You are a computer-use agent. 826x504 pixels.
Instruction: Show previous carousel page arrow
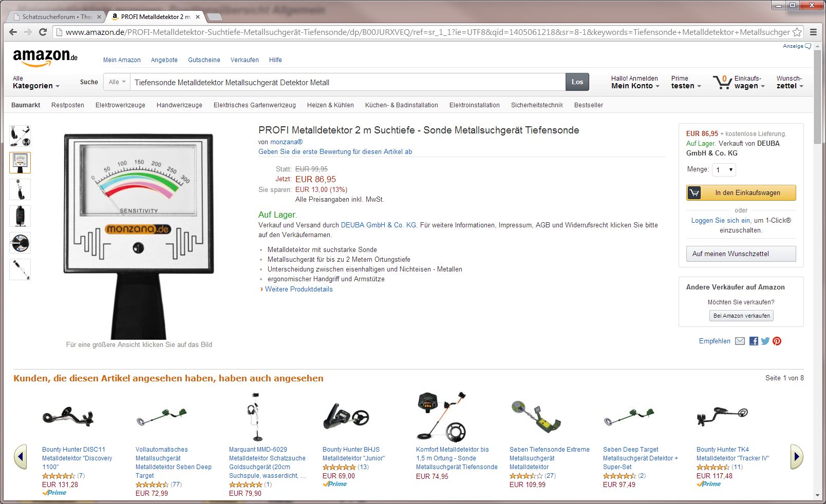click(x=21, y=456)
